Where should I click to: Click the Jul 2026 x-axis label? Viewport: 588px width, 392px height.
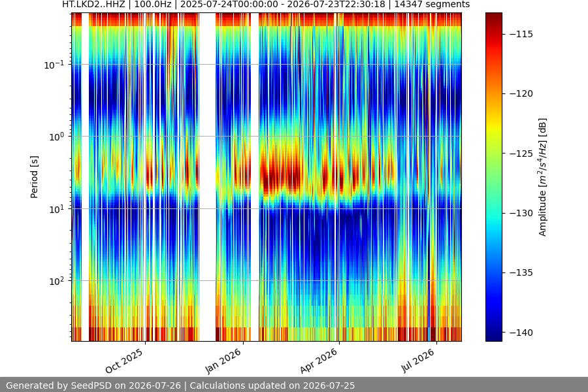[417, 361]
